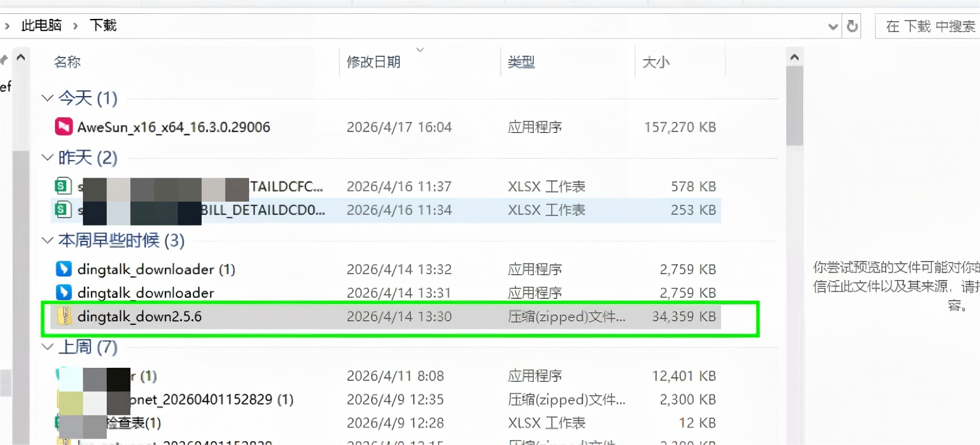Sort files by 修改日期 column header
980x445 pixels.
click(373, 62)
